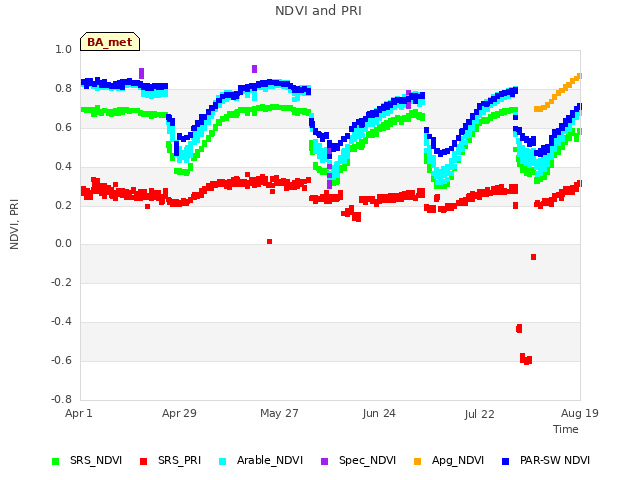
Task: Select the Arable_NDVI legend label
Action: (x=270, y=460)
